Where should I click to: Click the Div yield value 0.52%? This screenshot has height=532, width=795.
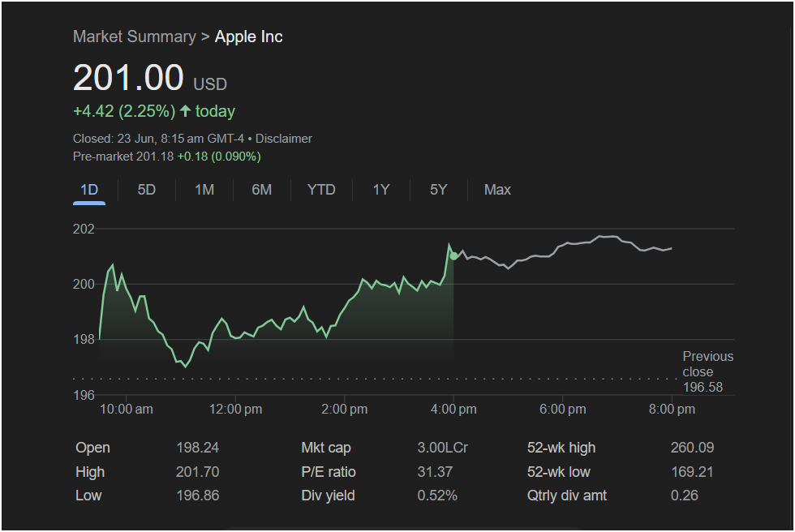[437, 496]
